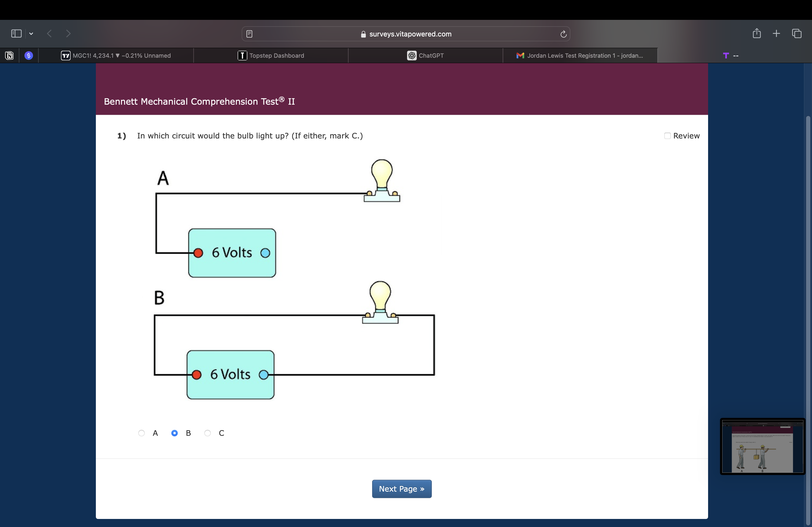Select answer radio button A
Viewport: 812px width, 527px height.
click(x=141, y=433)
